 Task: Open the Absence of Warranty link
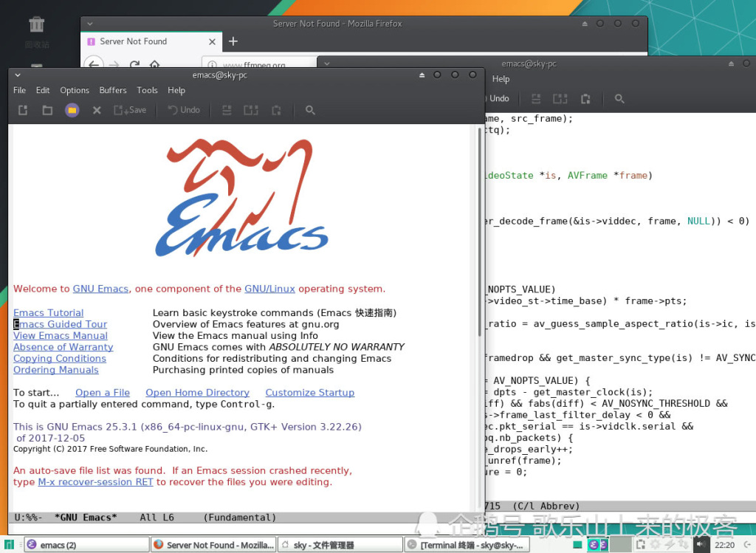click(63, 347)
